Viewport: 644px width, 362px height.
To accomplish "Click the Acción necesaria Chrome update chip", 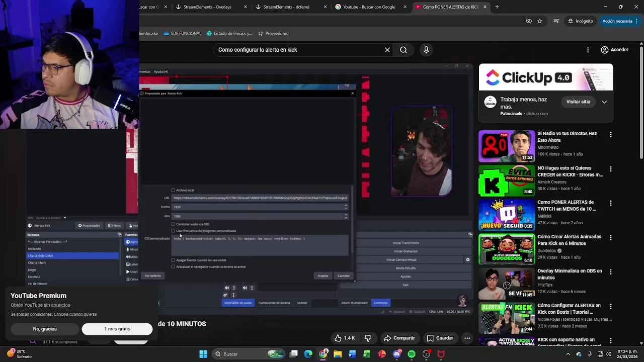I will point(621,21).
